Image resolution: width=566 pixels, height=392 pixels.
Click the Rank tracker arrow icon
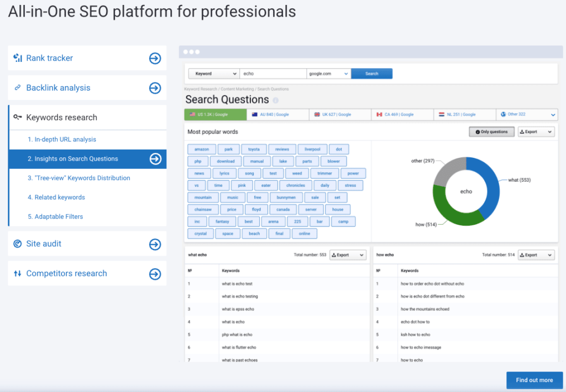(x=155, y=58)
